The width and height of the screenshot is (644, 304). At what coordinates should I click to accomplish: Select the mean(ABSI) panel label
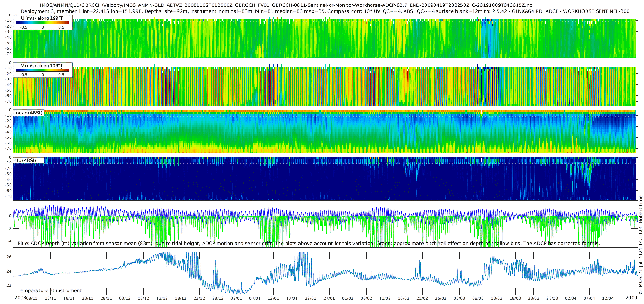28,113
